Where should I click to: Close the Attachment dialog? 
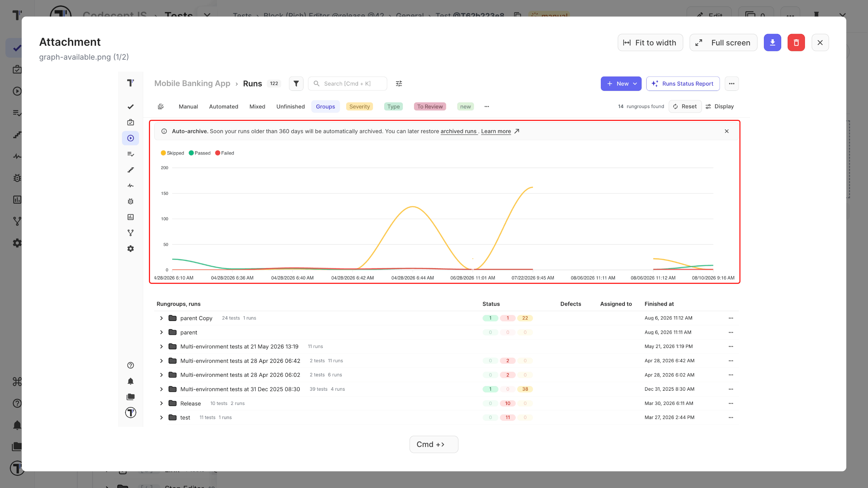click(820, 43)
